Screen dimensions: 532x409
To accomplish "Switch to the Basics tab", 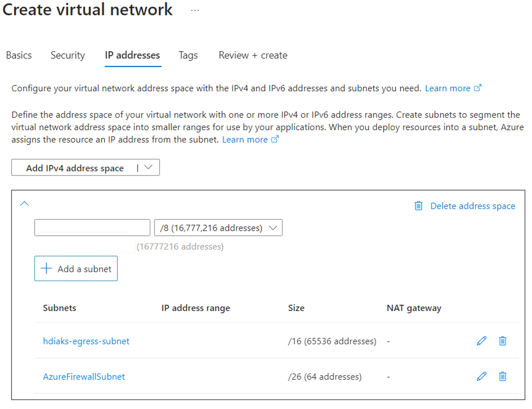I will 19,55.
